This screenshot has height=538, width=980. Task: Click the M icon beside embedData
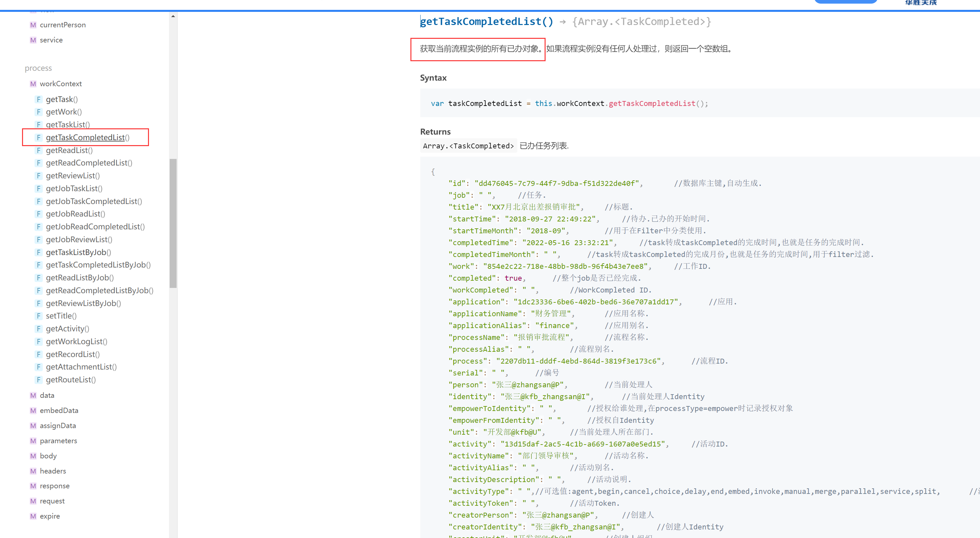(33, 410)
